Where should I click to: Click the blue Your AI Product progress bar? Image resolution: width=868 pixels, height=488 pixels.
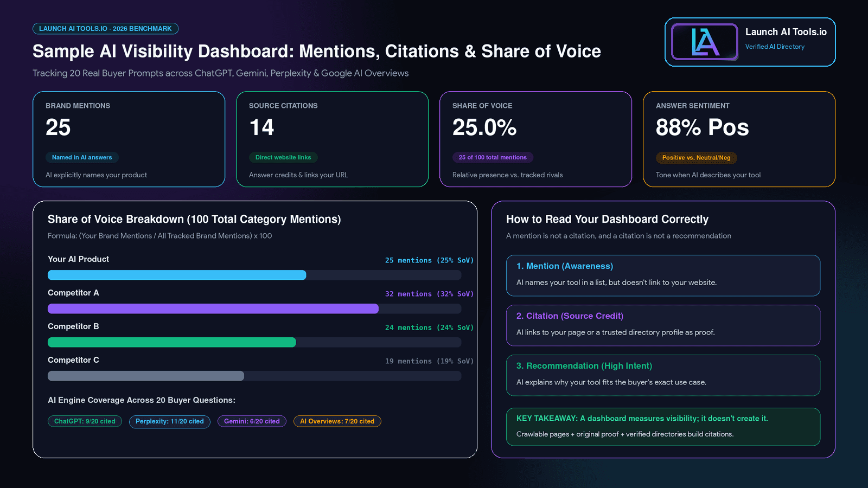point(177,275)
